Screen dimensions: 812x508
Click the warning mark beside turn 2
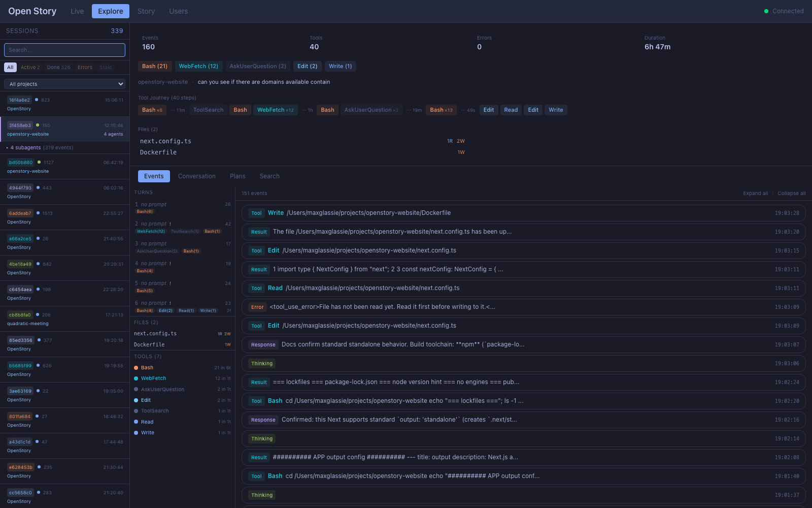point(170,224)
